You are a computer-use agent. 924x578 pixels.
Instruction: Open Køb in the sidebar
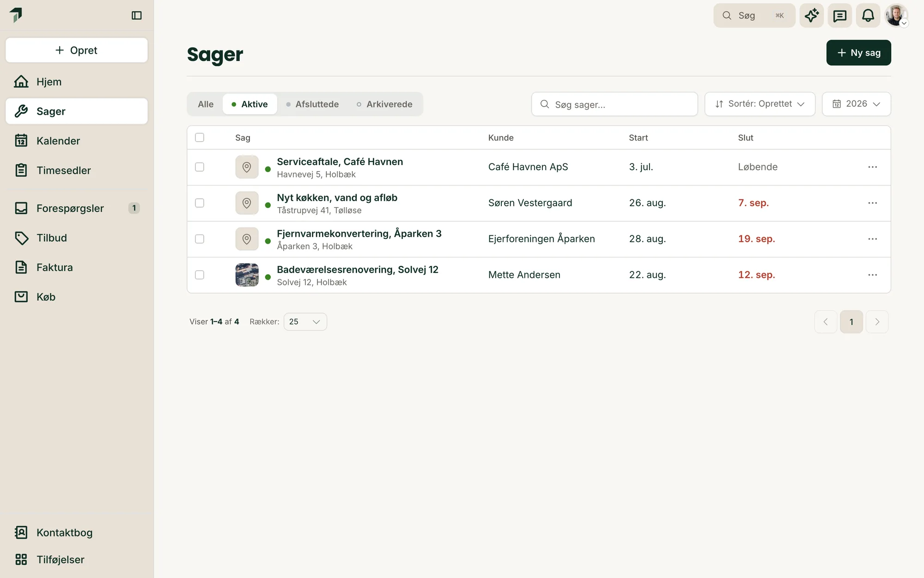77,297
